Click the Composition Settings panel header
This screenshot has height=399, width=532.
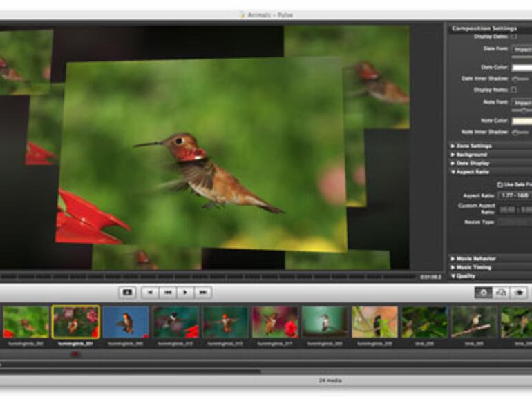(490, 28)
